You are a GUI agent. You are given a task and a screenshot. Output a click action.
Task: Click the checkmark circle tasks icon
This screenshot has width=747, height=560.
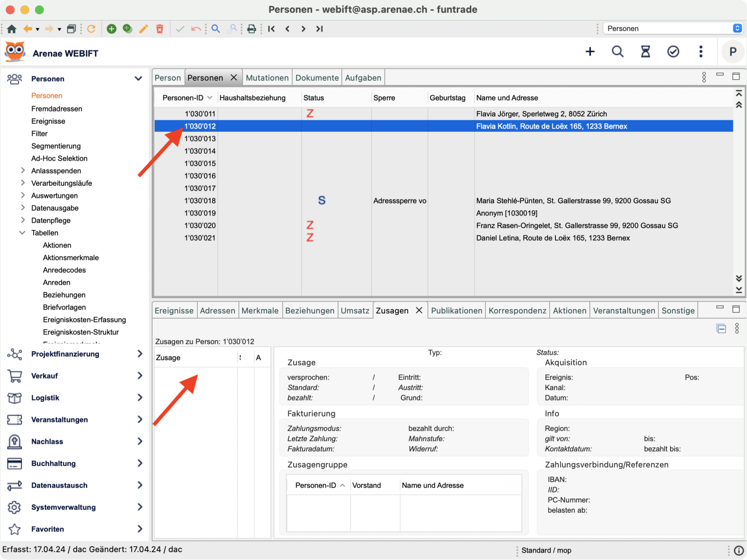673,52
